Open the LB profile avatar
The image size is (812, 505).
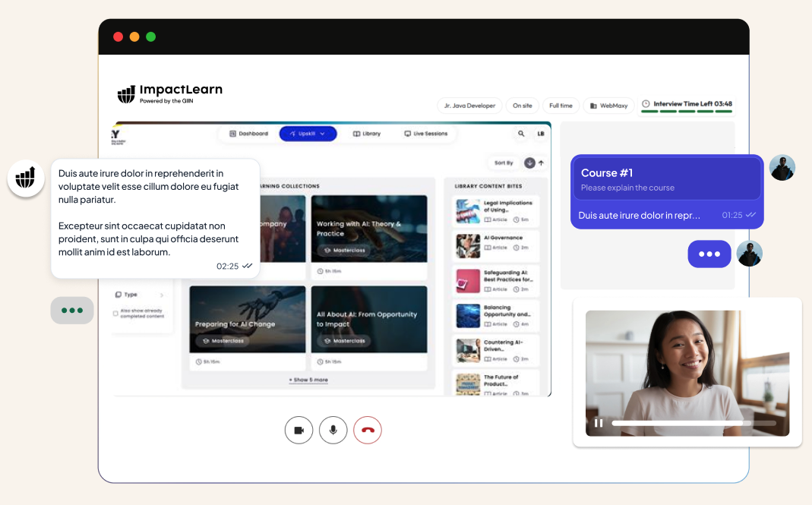click(x=541, y=134)
